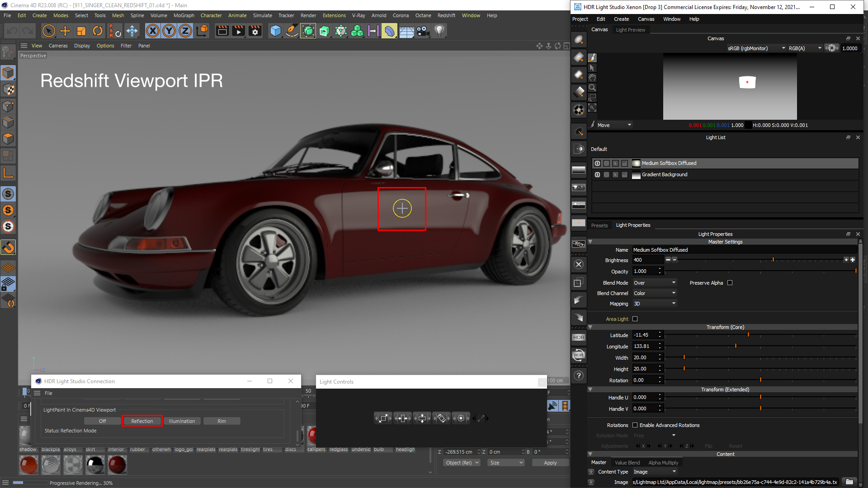Toggle Z axis lock in Cinema 4D

tap(185, 31)
